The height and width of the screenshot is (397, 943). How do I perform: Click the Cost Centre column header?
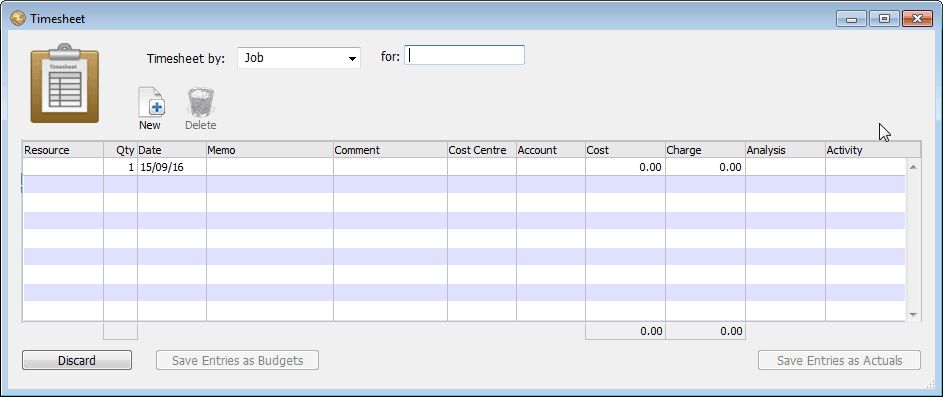482,150
